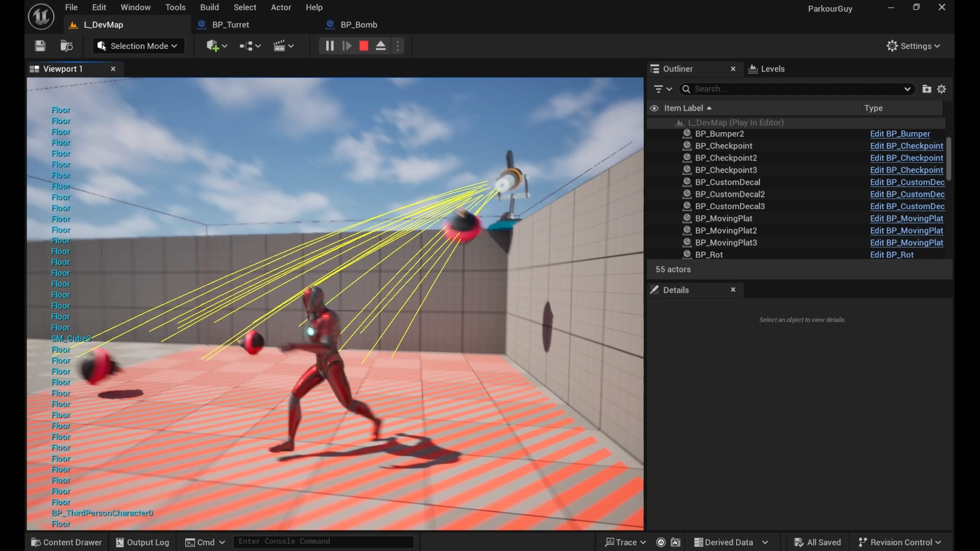Select BP_MovingPlat in the Outliner
980x551 pixels.
(x=724, y=218)
